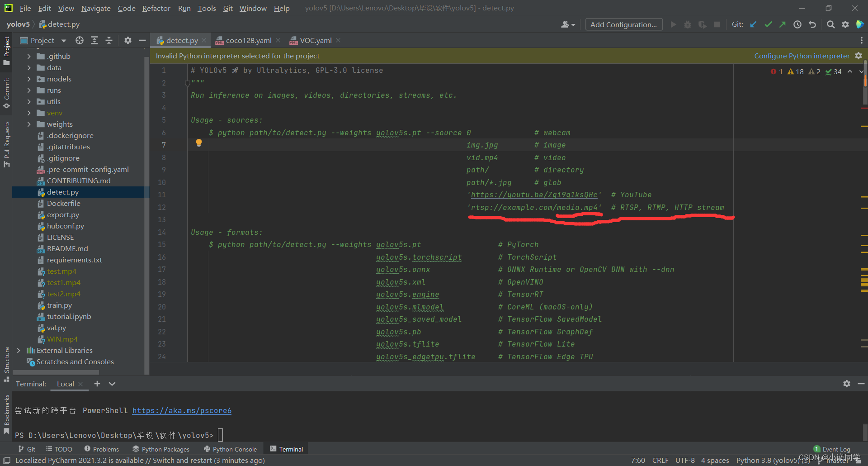Click Collapse All in Project panel

109,40
